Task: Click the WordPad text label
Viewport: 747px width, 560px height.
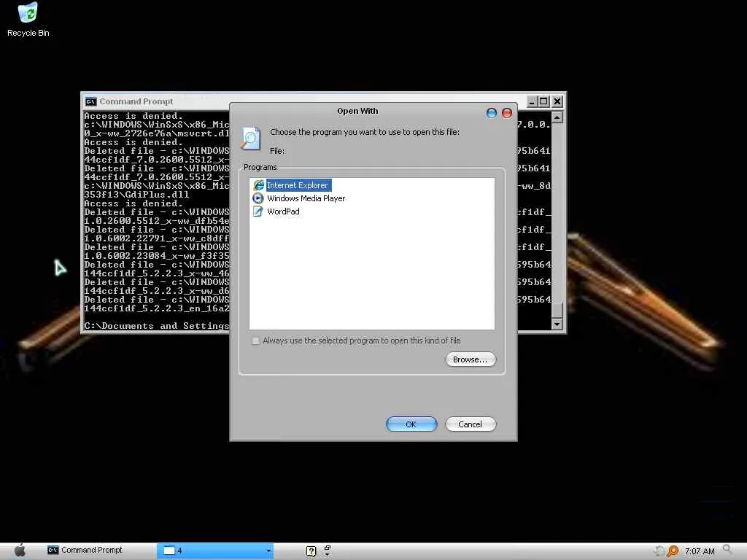Action: [283, 211]
